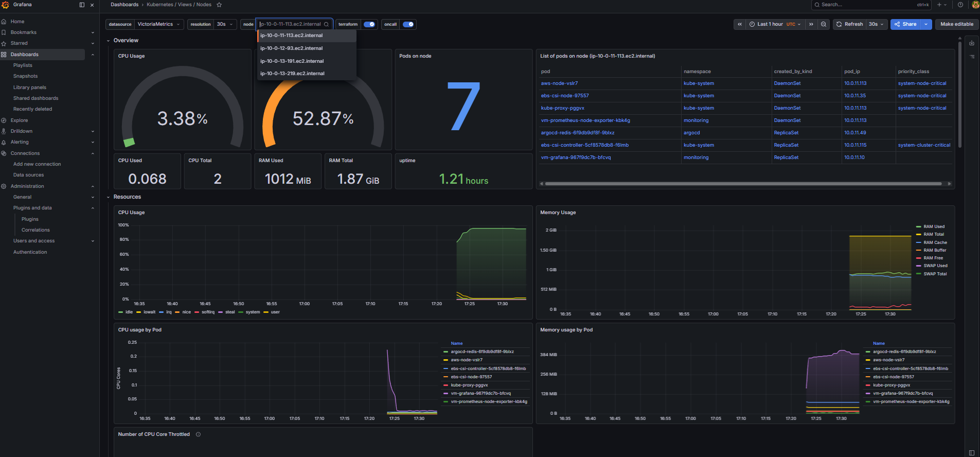The height and width of the screenshot is (457, 980).
Task: Toggle the oncall switch
Action: (408, 24)
